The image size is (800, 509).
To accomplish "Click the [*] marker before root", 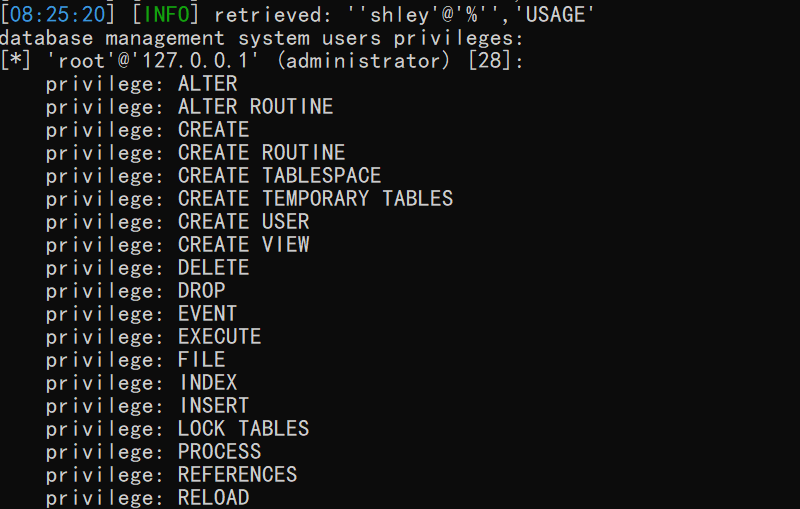I will (15, 61).
